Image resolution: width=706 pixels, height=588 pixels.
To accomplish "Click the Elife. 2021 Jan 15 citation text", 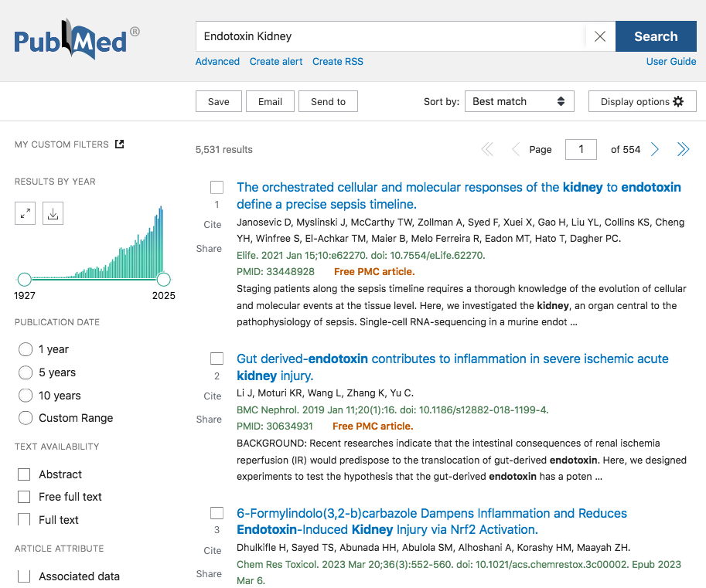I will point(360,256).
